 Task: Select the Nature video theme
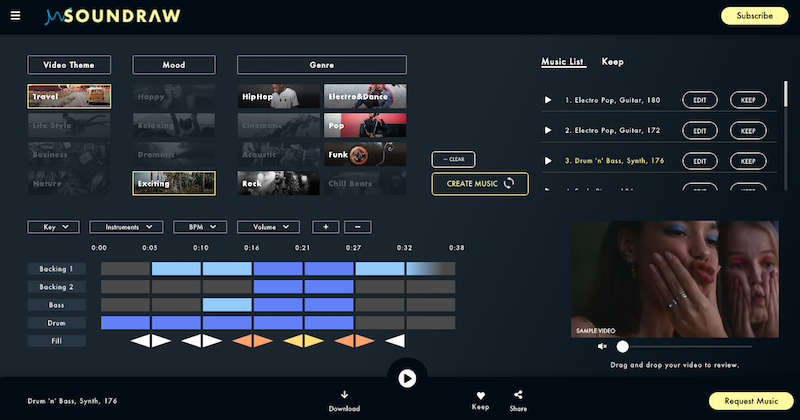69,183
